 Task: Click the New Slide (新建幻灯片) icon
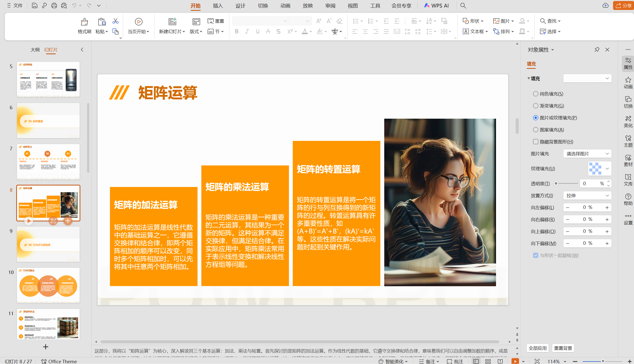(x=172, y=22)
